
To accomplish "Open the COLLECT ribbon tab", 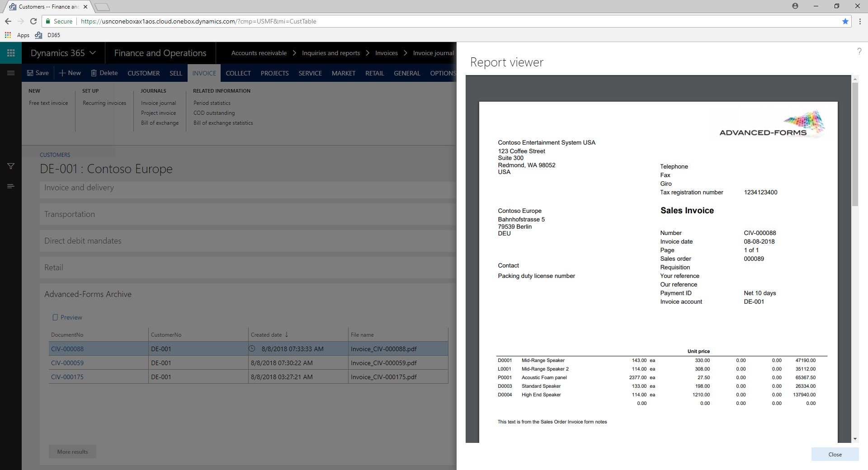I will [238, 73].
